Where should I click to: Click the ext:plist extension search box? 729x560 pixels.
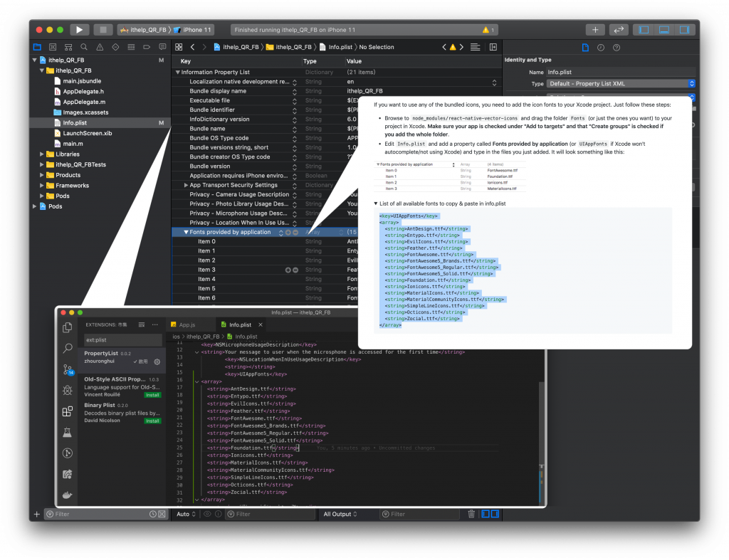122,340
